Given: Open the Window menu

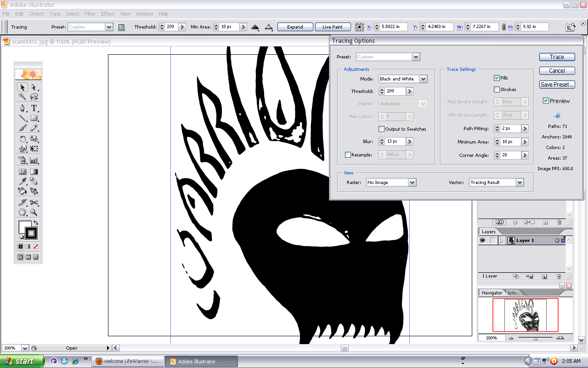Looking at the screenshot, I should [145, 14].
